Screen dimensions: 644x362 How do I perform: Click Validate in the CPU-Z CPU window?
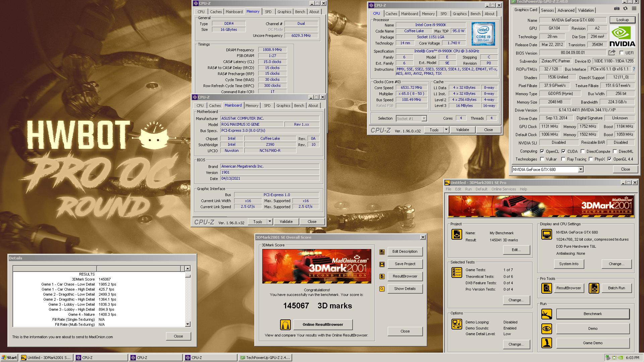(463, 130)
